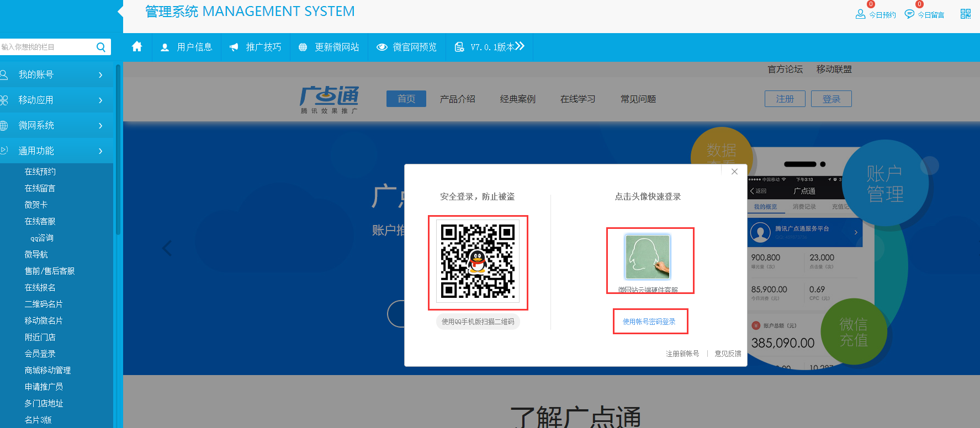Click the QQ login QR code image
This screenshot has width=980, height=428.
point(478,261)
